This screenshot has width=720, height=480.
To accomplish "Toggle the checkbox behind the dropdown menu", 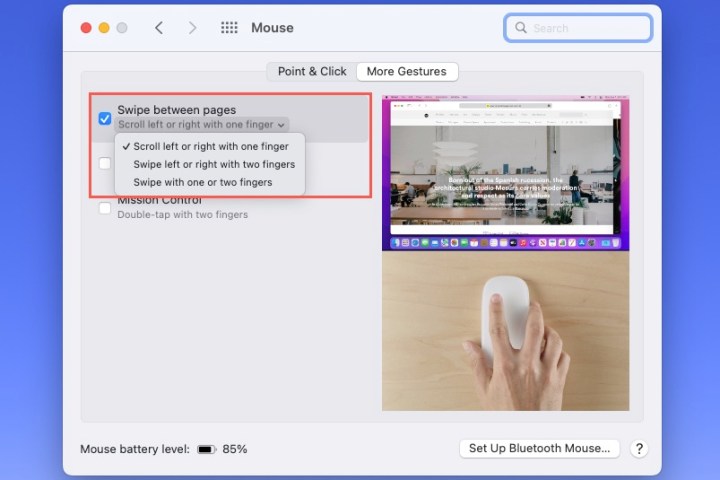I will [105, 163].
